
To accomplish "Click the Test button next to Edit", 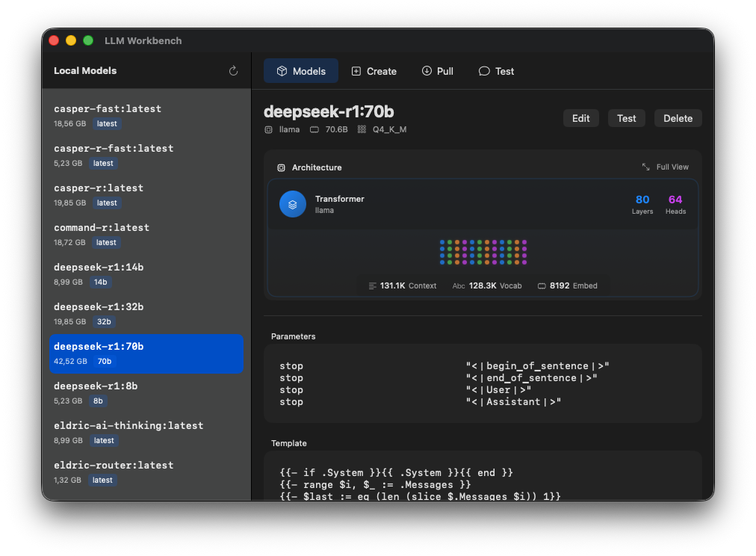I will pos(626,118).
